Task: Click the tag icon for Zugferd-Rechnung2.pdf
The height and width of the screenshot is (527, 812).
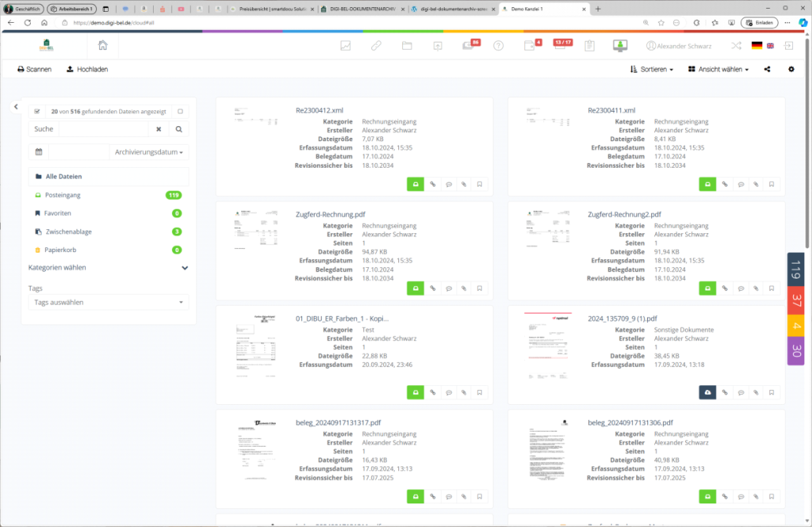Action: click(756, 288)
